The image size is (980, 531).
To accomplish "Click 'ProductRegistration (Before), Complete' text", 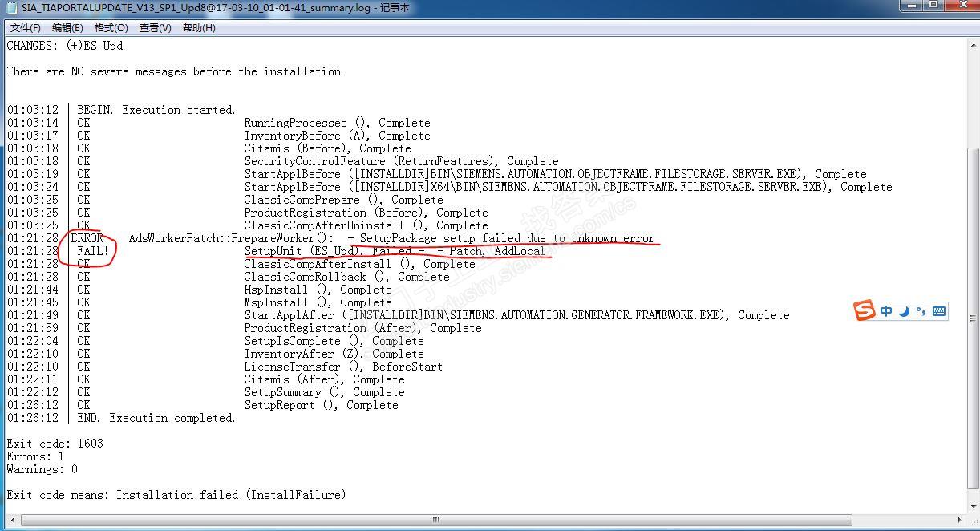I will pyautogui.click(x=366, y=213).
